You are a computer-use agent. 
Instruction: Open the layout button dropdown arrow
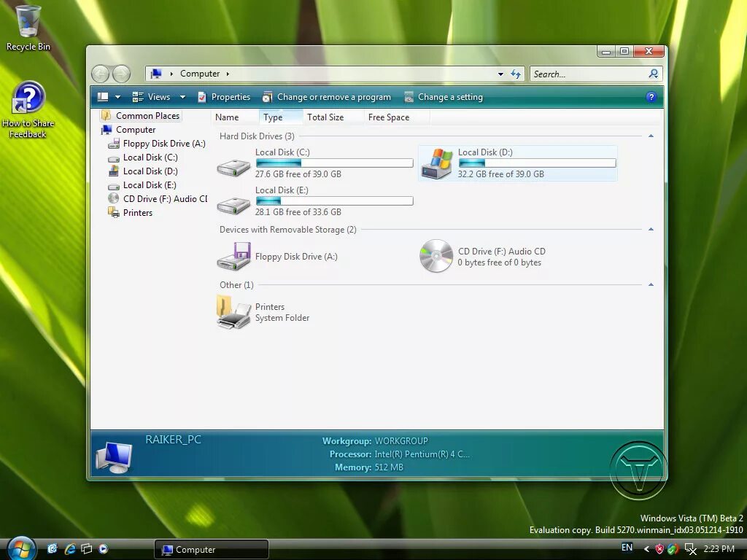[x=117, y=97]
